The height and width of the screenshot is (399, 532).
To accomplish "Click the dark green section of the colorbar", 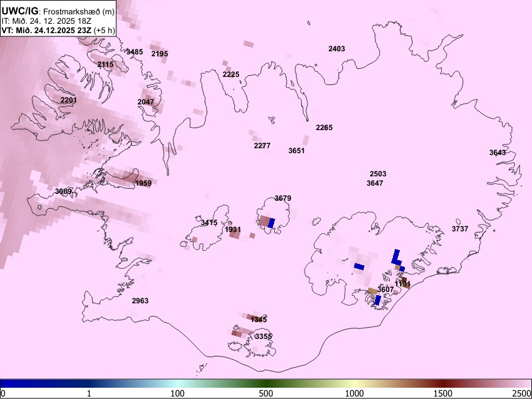I will pyautogui.click(x=266, y=383).
